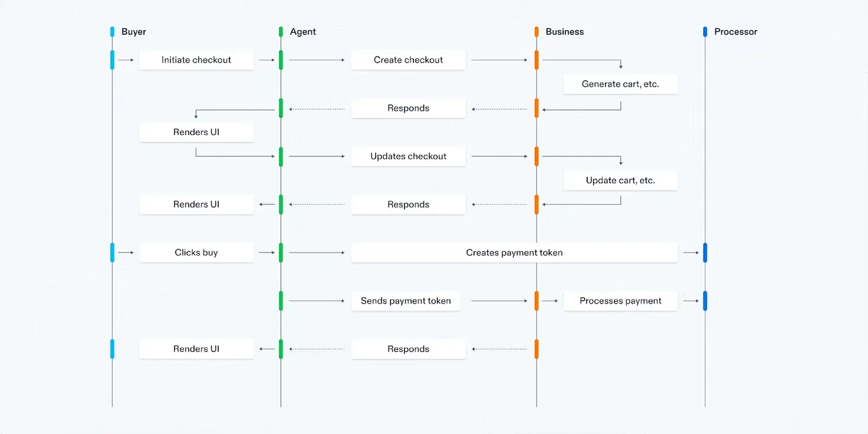Click the blue Buyer activation bar beside Clicks buy
This screenshot has height=434, width=868.
pos(112,252)
